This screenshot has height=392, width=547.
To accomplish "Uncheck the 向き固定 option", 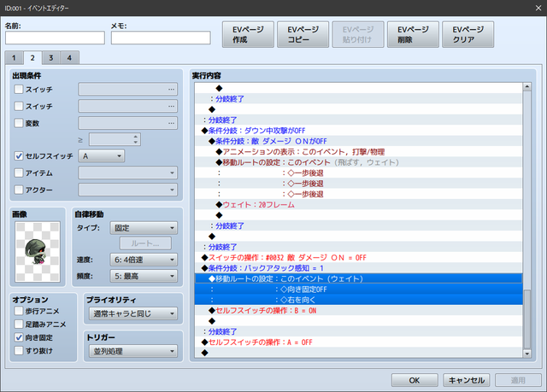I will pos(19,337).
